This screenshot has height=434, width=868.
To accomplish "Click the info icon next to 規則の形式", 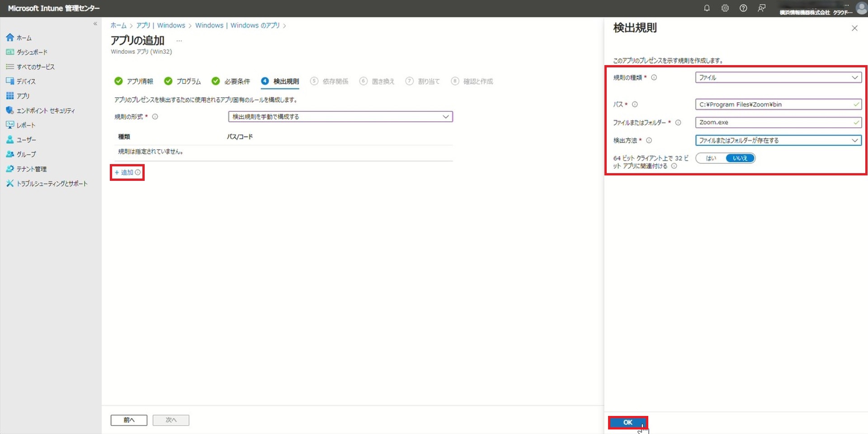I will click(155, 117).
